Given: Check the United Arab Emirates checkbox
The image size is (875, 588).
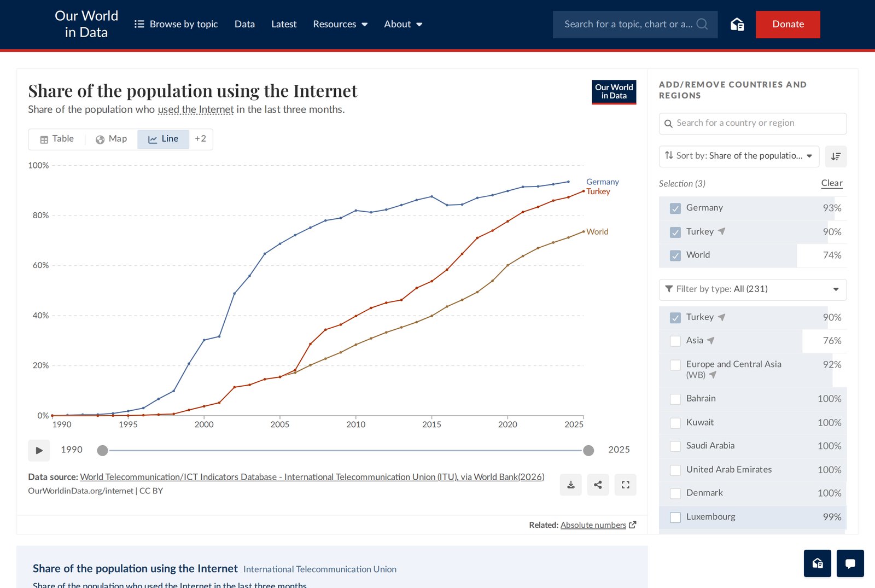Looking at the screenshot, I should (x=675, y=470).
